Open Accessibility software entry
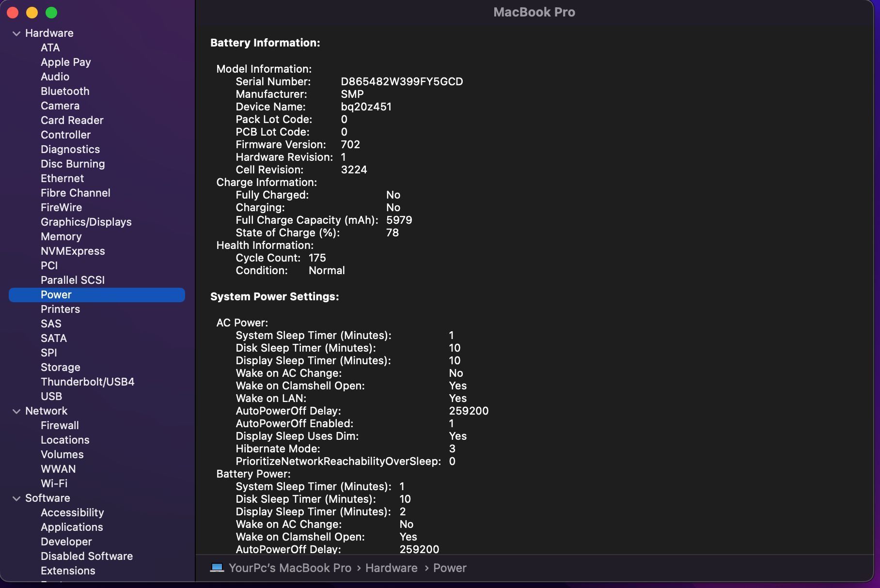 click(x=72, y=512)
